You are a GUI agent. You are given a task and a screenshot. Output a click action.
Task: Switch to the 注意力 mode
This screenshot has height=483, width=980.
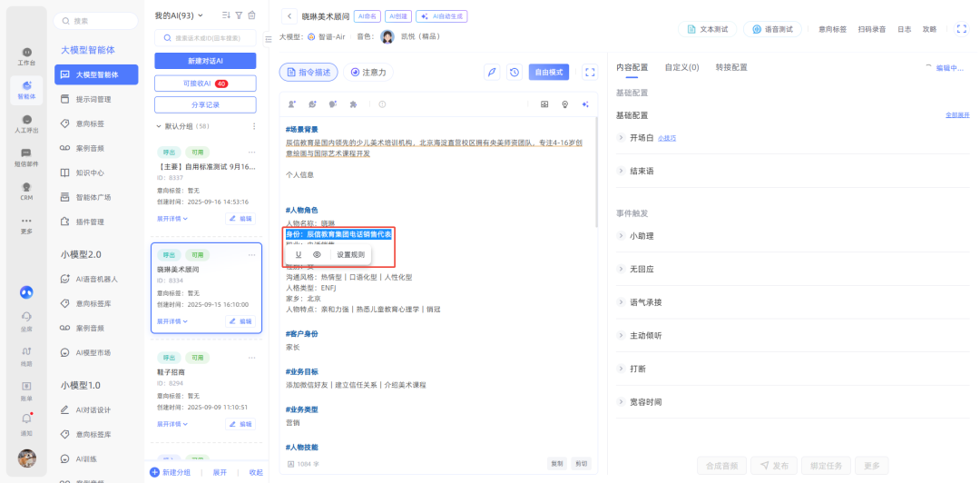point(367,72)
